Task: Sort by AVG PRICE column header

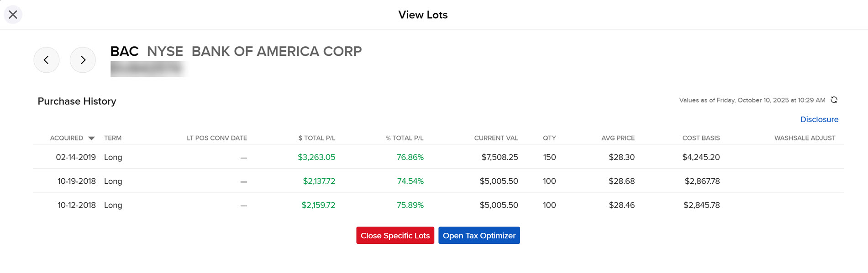Action: 618,138
